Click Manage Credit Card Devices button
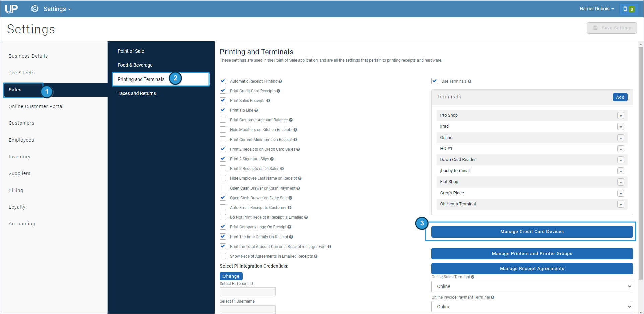 532,232
